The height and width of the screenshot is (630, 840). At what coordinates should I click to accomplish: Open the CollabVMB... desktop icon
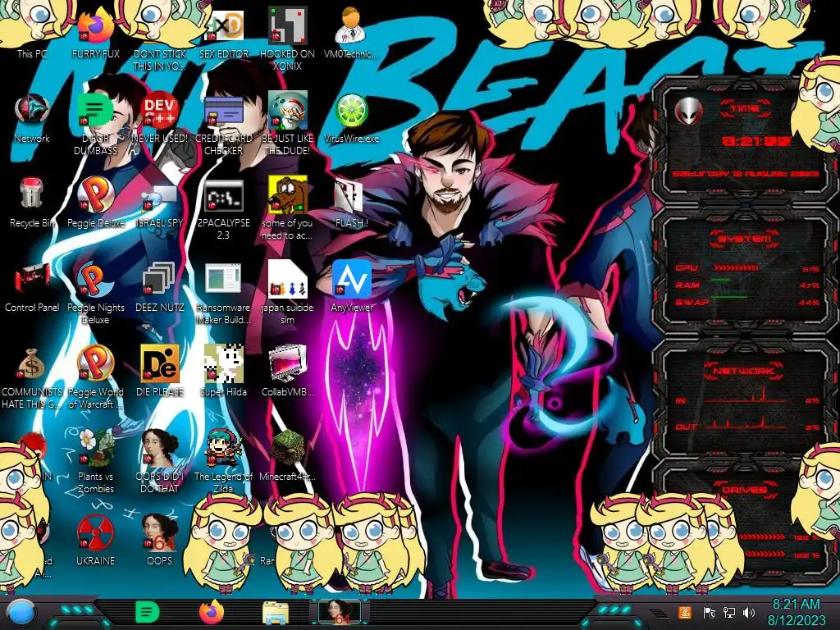coord(288,372)
